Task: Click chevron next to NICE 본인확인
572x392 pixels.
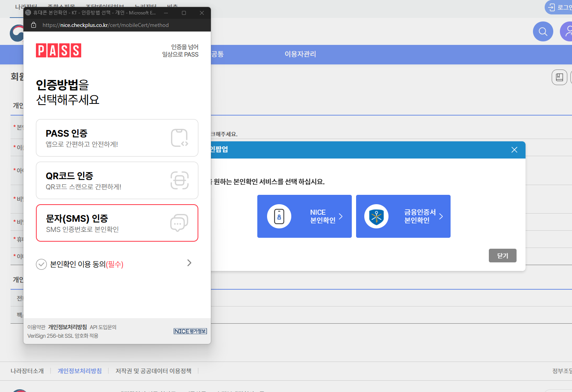Action: point(340,216)
